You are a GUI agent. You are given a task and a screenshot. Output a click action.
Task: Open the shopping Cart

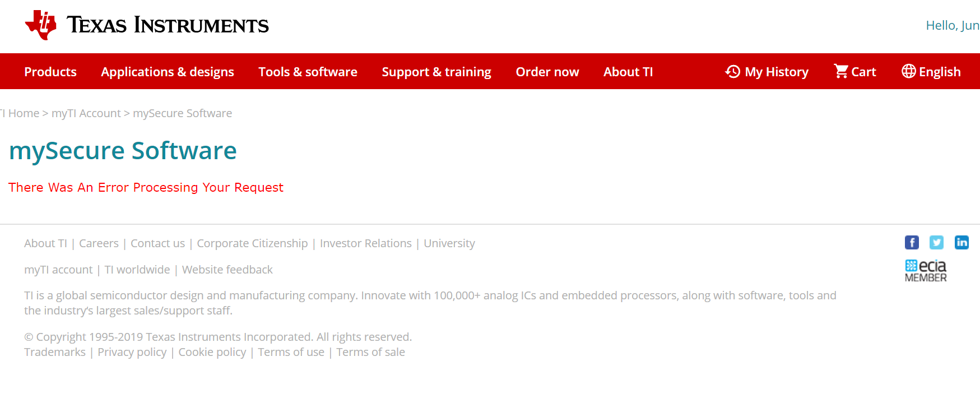tap(855, 72)
